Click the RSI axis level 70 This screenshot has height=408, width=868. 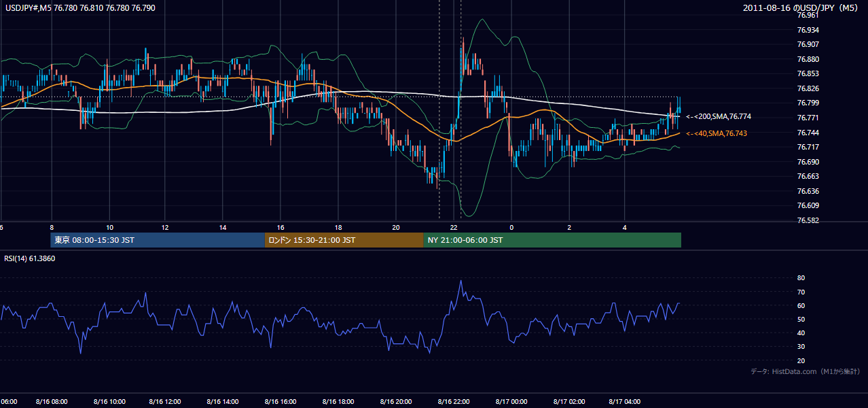(x=801, y=292)
